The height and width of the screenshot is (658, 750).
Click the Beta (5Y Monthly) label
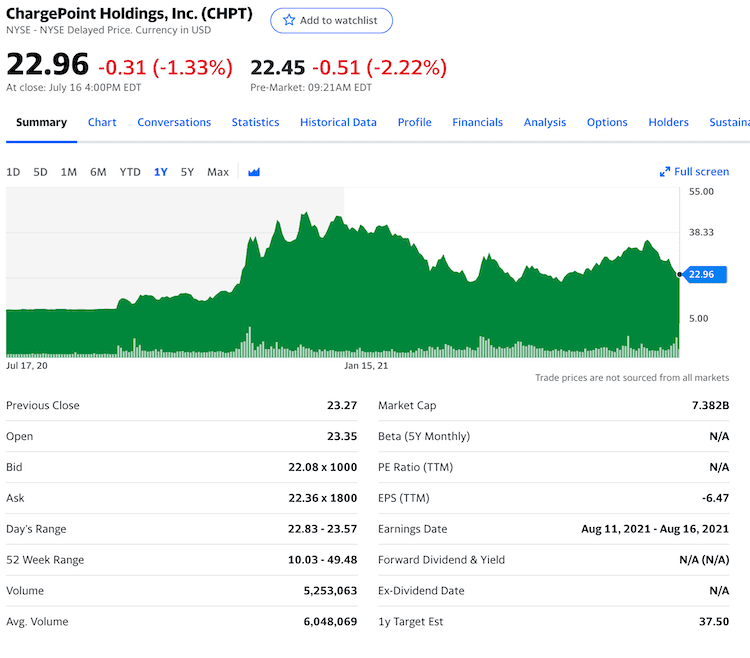pyautogui.click(x=424, y=437)
